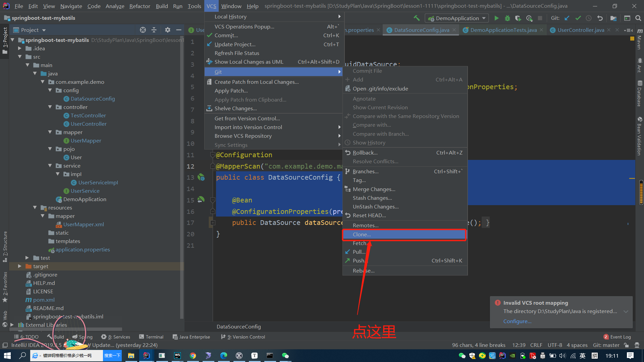Expand the test folder
Image resolution: width=644 pixels, height=362 pixels.
point(27,258)
